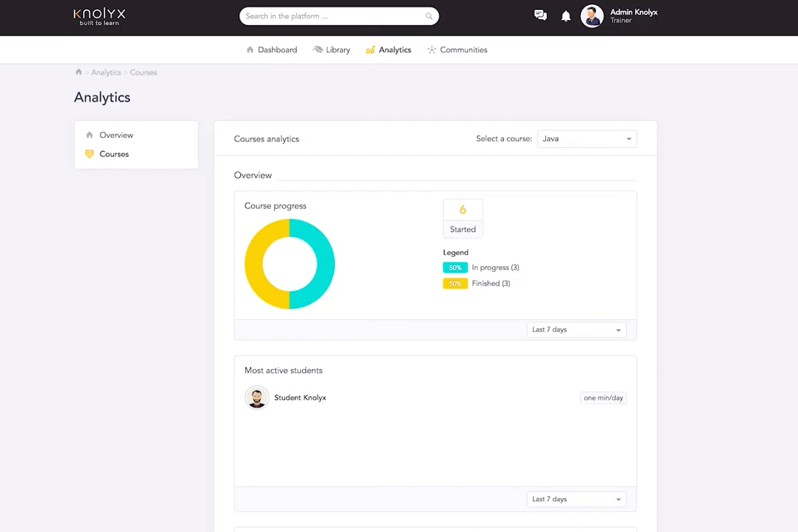The width and height of the screenshot is (798, 532).
Task: Go to the Dashboard tab
Action: click(x=271, y=50)
